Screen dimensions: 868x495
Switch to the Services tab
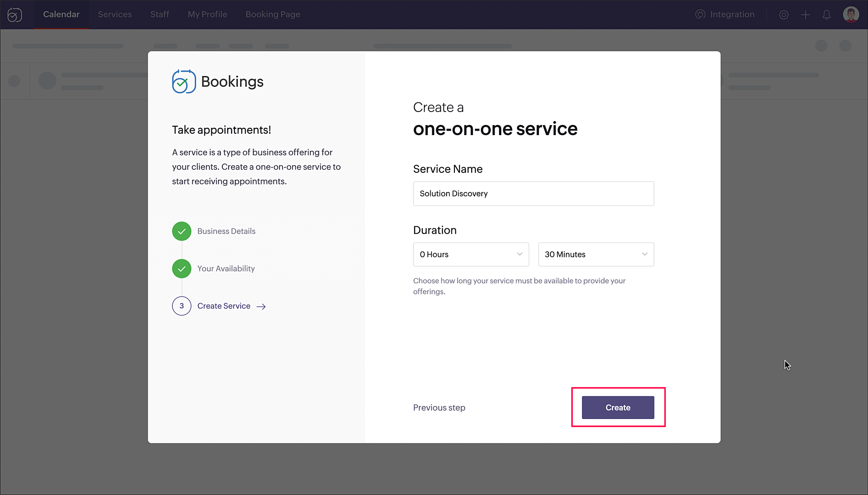pyautogui.click(x=115, y=14)
